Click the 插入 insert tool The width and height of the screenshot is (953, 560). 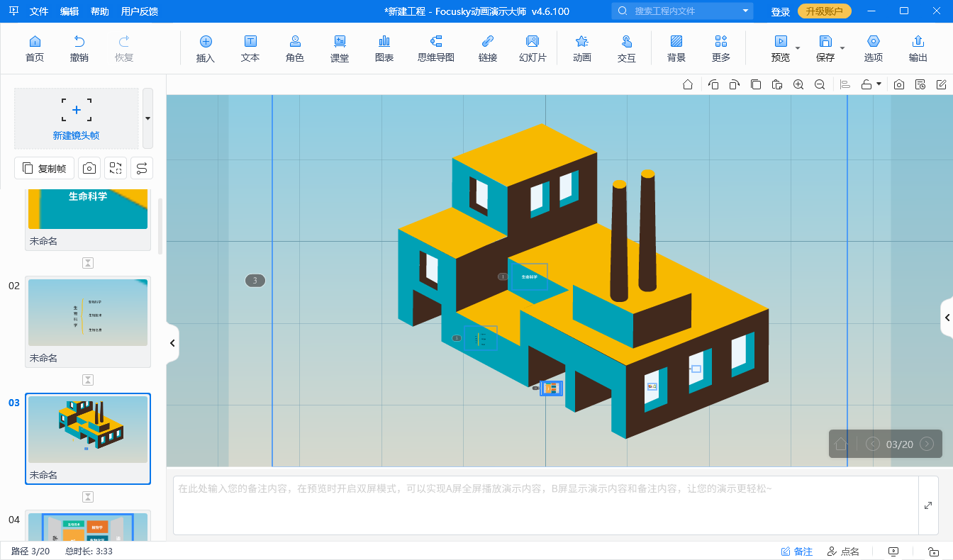click(206, 48)
